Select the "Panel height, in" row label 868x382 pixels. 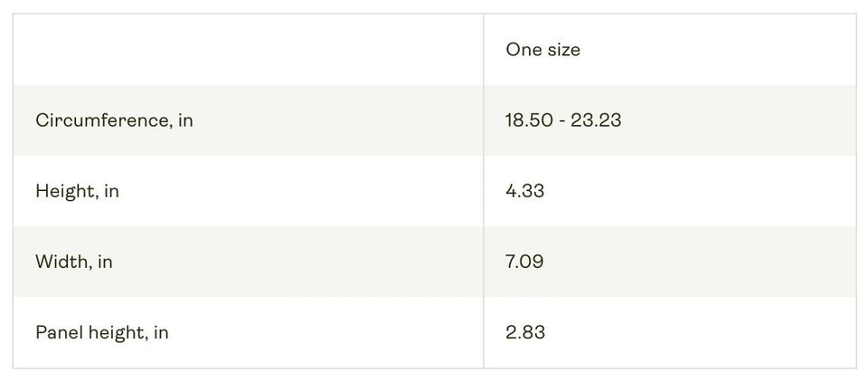click(101, 332)
